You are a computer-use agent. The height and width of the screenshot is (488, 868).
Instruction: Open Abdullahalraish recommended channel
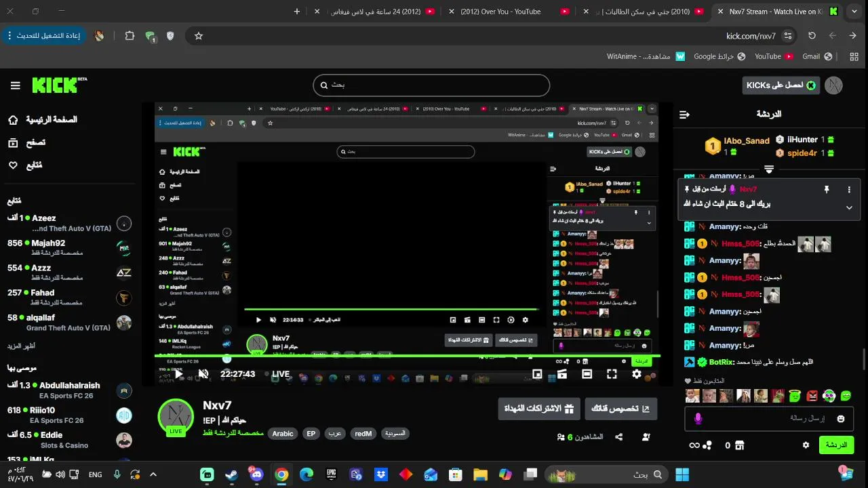click(x=68, y=390)
